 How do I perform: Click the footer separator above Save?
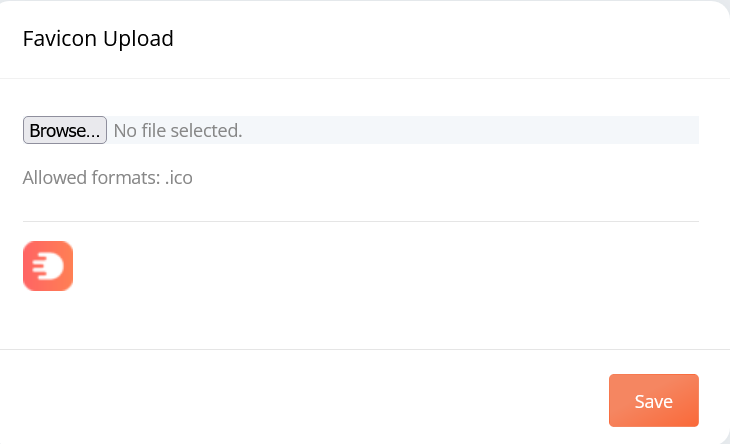365,349
